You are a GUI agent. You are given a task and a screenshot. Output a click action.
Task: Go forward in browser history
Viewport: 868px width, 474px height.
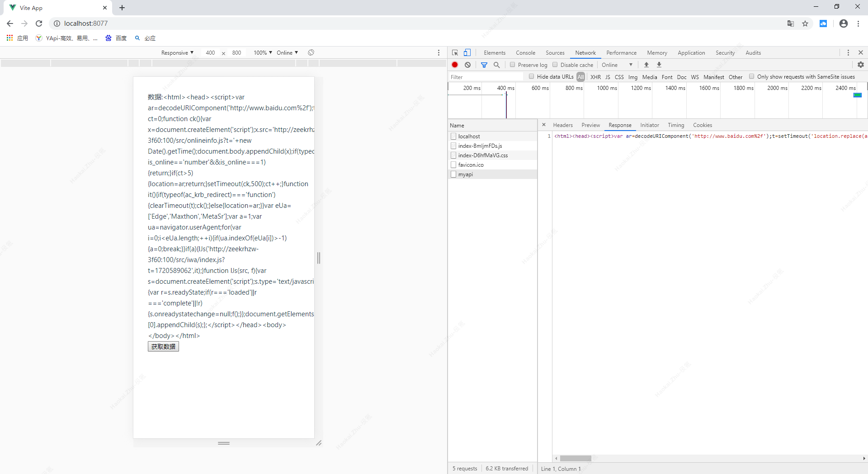click(x=24, y=23)
